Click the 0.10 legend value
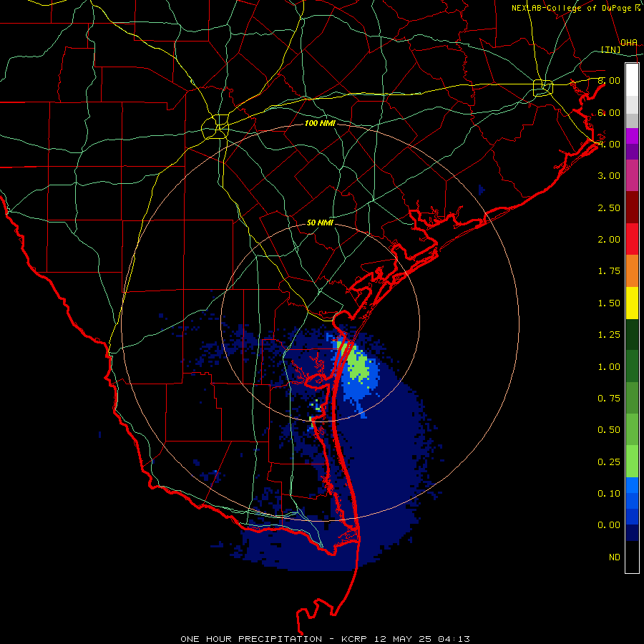644x644 pixels. [x=609, y=494]
